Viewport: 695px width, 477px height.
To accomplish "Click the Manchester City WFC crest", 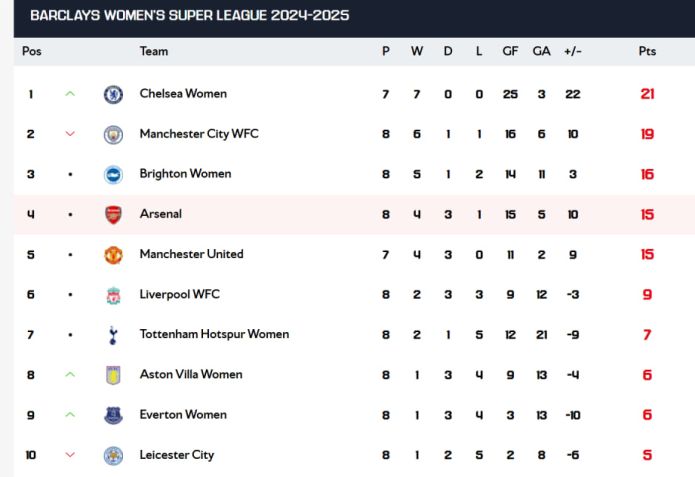I will [113, 134].
